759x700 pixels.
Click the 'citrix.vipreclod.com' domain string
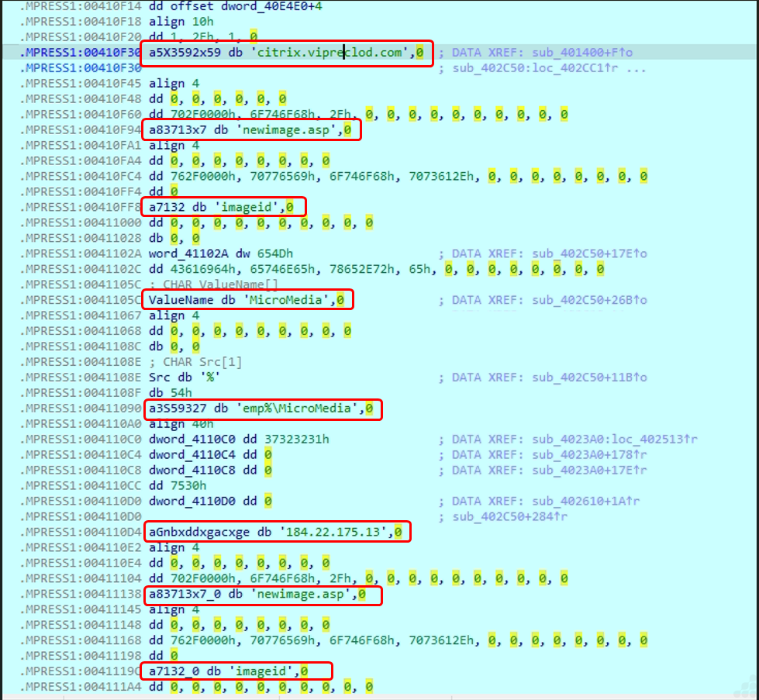[347, 53]
